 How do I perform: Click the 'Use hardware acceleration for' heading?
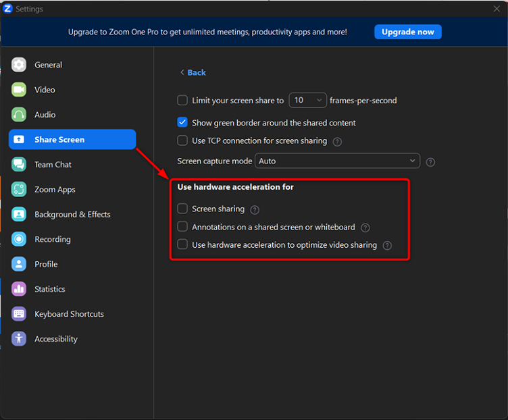(235, 187)
